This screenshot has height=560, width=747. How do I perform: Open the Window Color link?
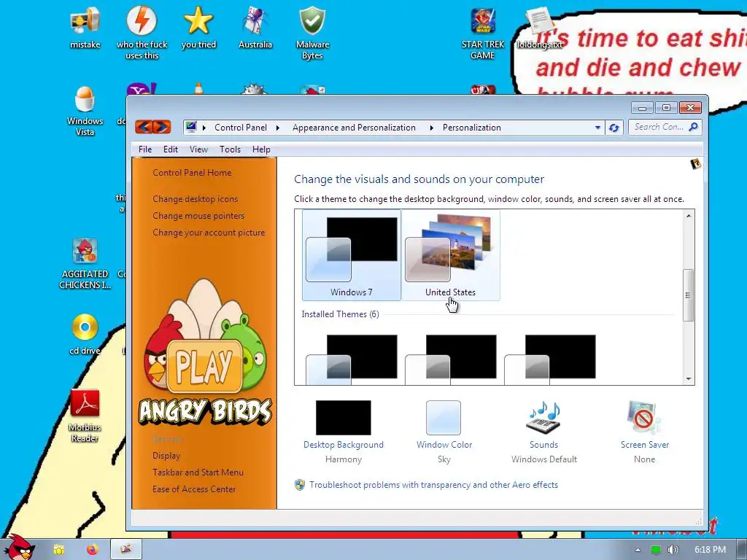coord(444,445)
